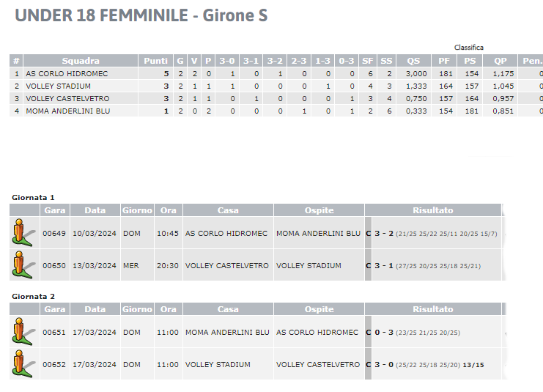Viewport: 543px width, 392px height.
Task: Click the QS column header in Classifica
Action: click(x=413, y=61)
